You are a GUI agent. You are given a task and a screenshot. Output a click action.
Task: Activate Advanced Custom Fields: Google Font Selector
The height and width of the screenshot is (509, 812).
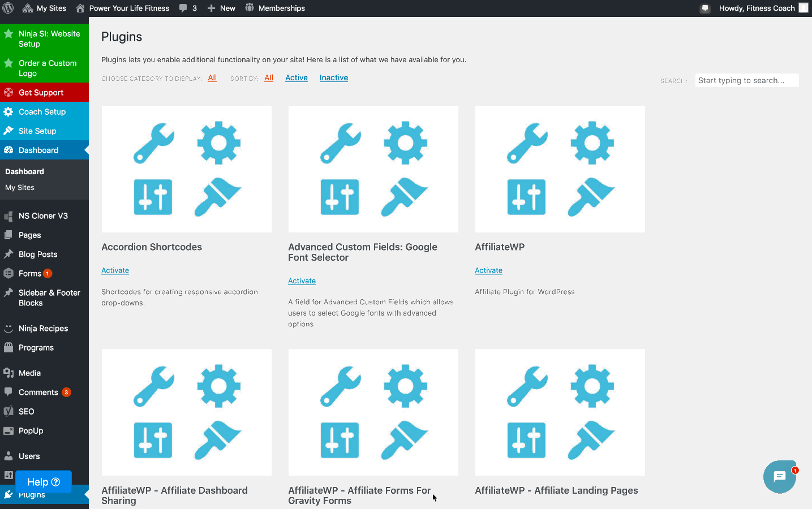click(x=302, y=281)
